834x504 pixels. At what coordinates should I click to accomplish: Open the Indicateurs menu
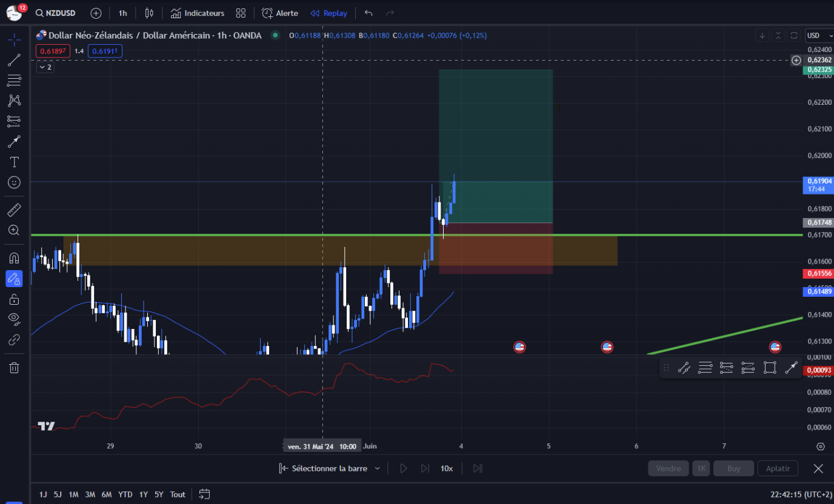tap(197, 12)
